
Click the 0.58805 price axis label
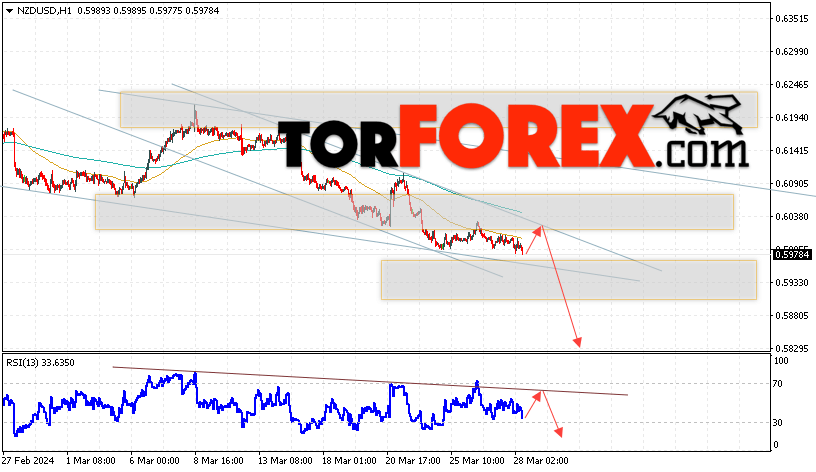792,316
